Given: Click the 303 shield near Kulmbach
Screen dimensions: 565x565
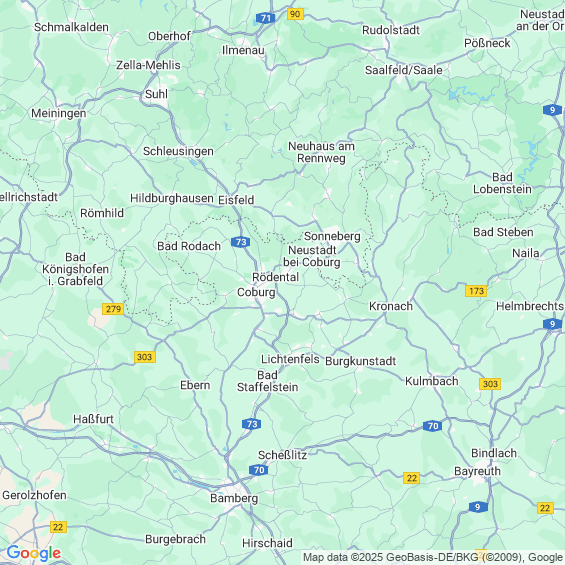Looking at the screenshot, I should (x=490, y=384).
